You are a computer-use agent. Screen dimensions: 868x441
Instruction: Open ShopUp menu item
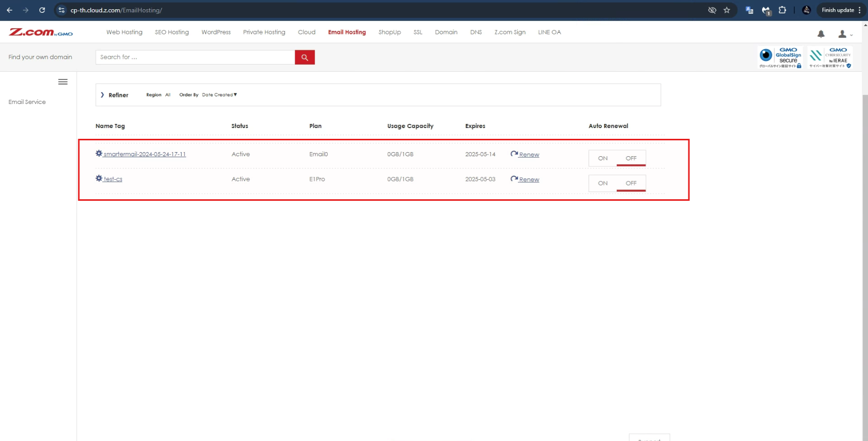pyautogui.click(x=389, y=32)
